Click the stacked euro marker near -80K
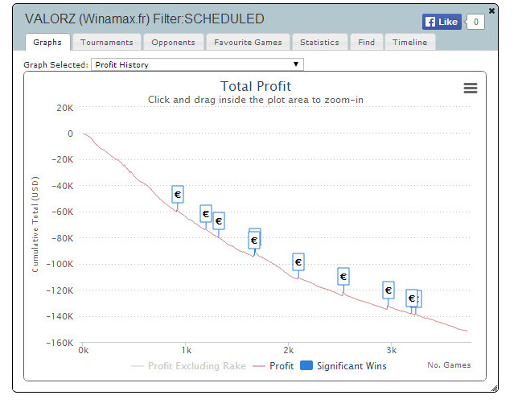The width and height of the screenshot is (518, 420). click(254, 241)
